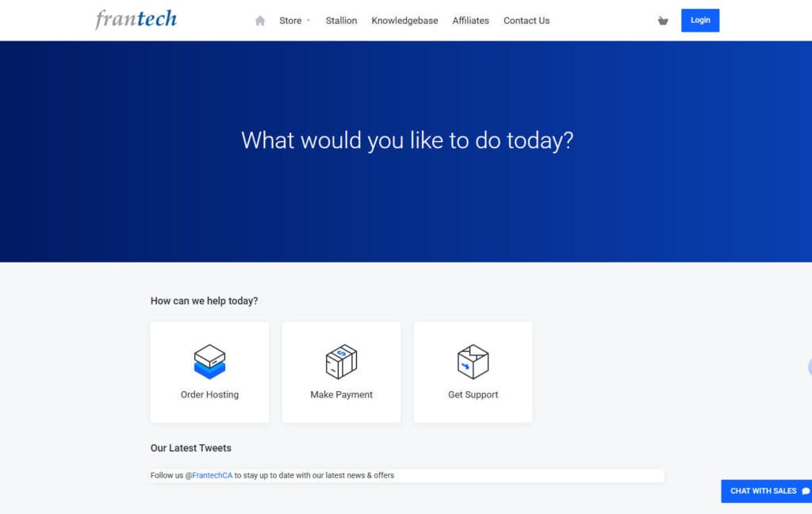Viewport: 812px width, 514px height.
Task: Click the Make Payment text label
Action: pyautogui.click(x=341, y=394)
